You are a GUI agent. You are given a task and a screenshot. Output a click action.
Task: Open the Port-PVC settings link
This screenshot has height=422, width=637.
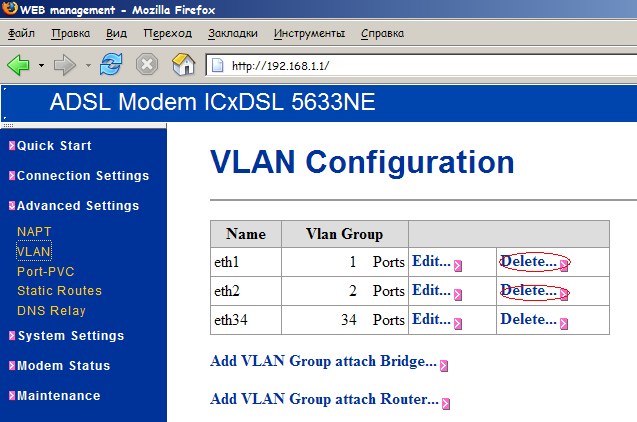46,271
